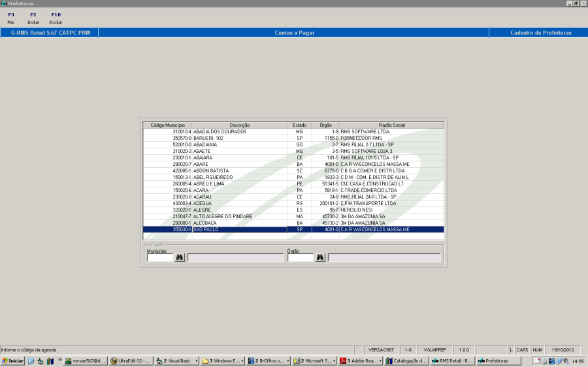Open the Visual Basic taskbar group
The height and width of the screenshot is (367, 588).
point(176,360)
